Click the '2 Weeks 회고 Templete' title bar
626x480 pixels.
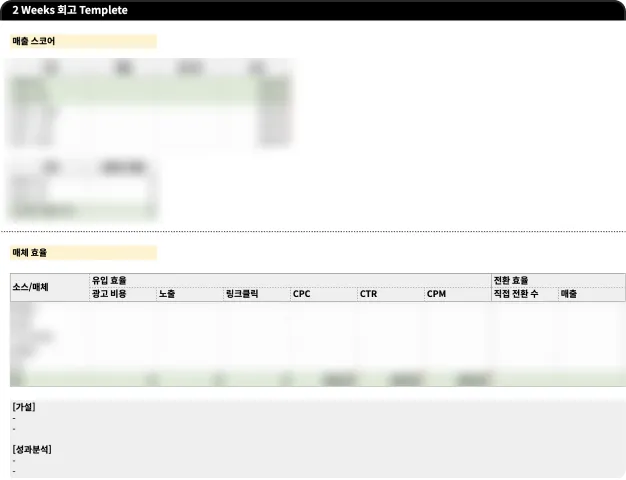coord(313,10)
